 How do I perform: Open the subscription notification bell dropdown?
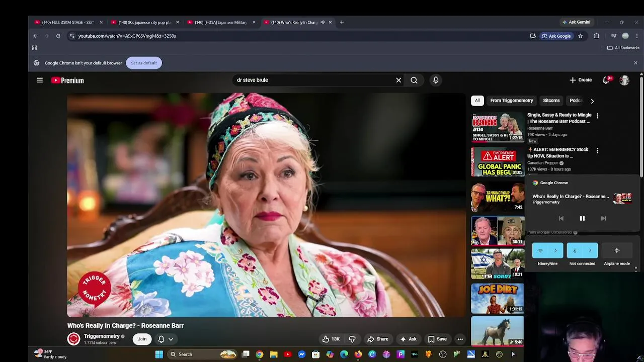click(x=166, y=339)
